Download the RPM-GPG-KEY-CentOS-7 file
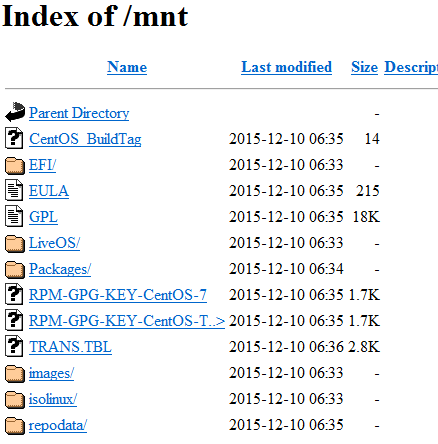This screenshot has width=438, height=444. [118, 295]
